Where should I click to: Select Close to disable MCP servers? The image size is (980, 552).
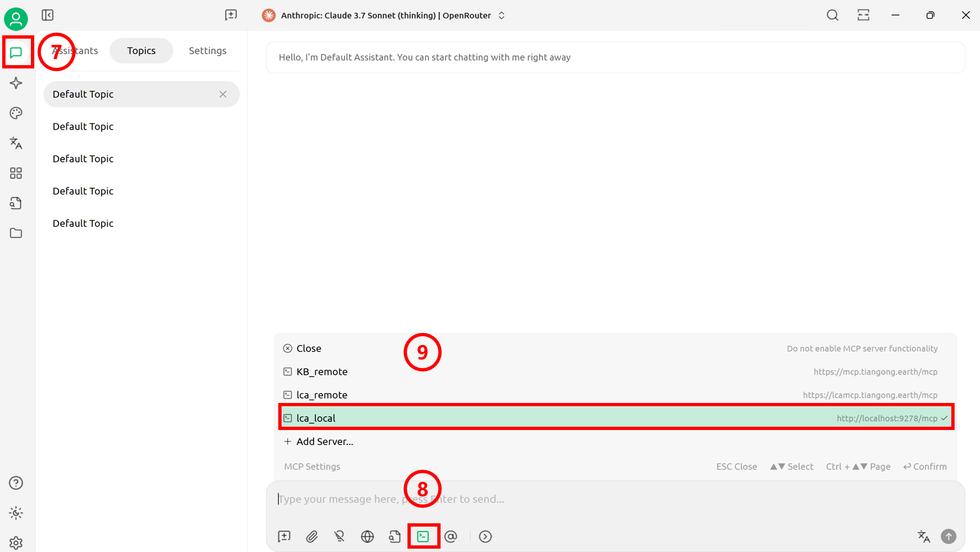coord(309,348)
